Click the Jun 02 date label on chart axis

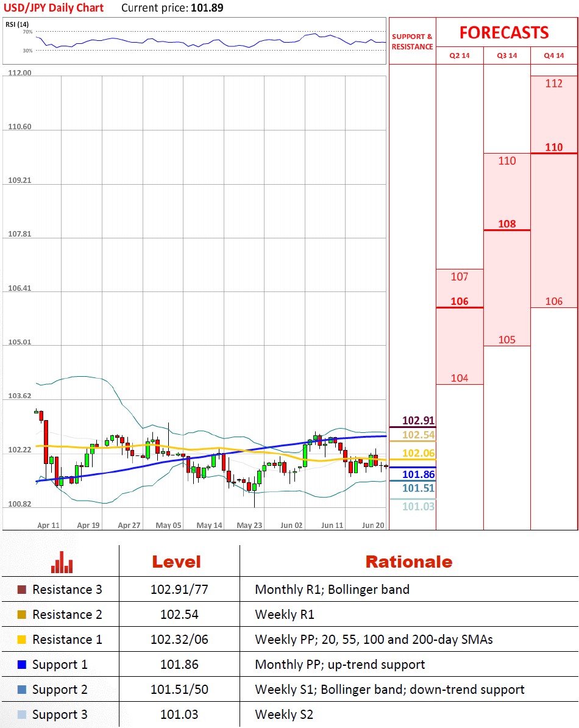[x=291, y=526]
